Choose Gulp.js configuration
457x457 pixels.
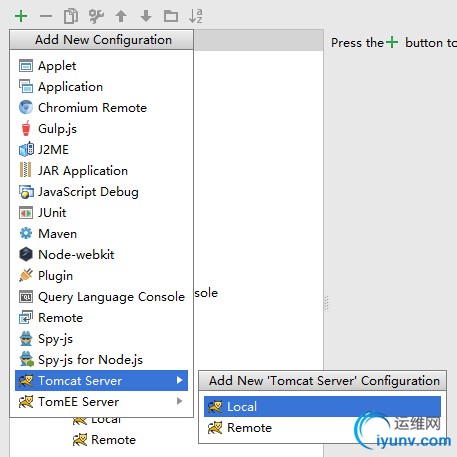click(102, 129)
